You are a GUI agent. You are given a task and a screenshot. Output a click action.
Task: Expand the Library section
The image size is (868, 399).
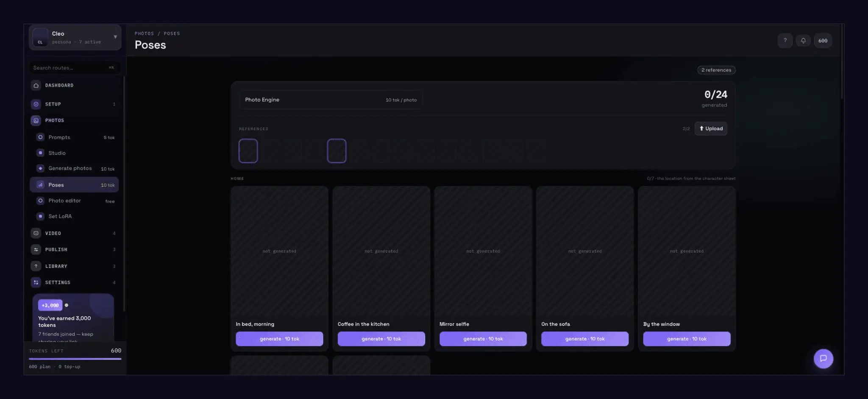coord(75,266)
